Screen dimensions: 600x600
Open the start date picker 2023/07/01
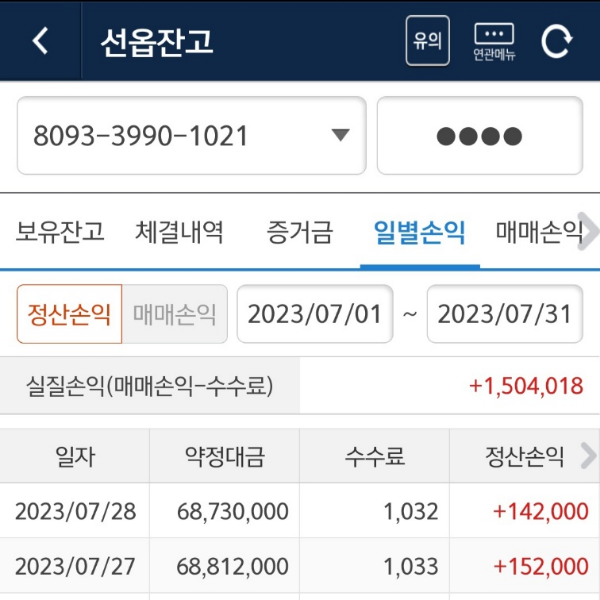[314, 314]
